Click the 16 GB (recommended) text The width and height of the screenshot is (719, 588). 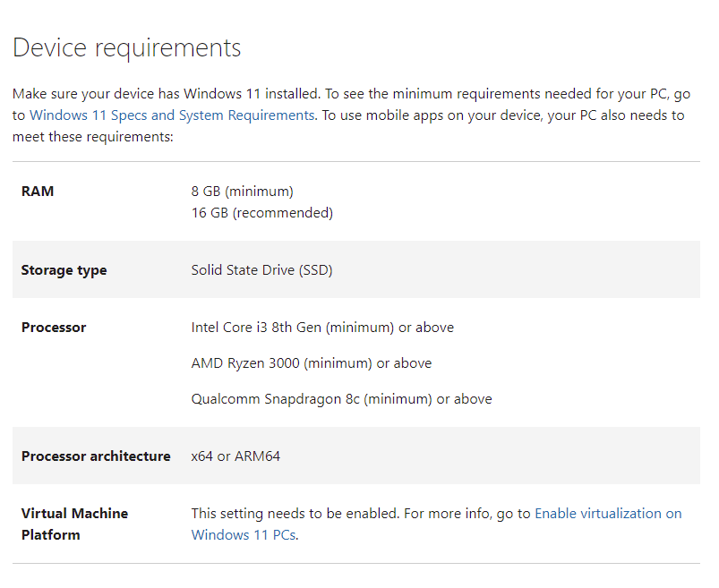261,213
